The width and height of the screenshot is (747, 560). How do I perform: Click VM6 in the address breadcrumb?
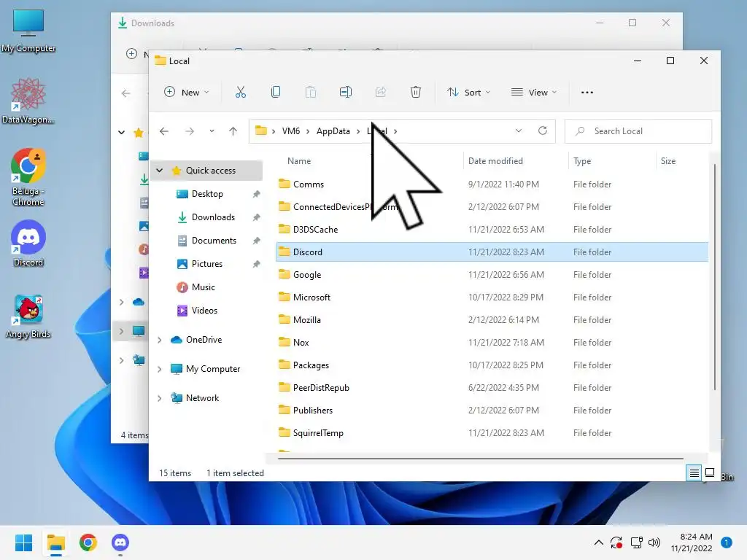290,131
